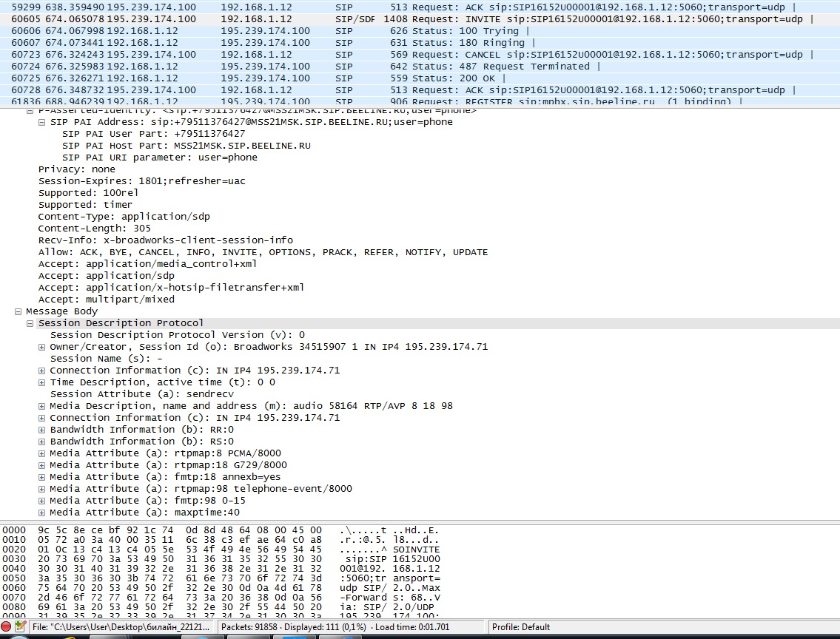Click the capture comment edit icon
This screenshot has height=639, width=840.
pos(20,627)
